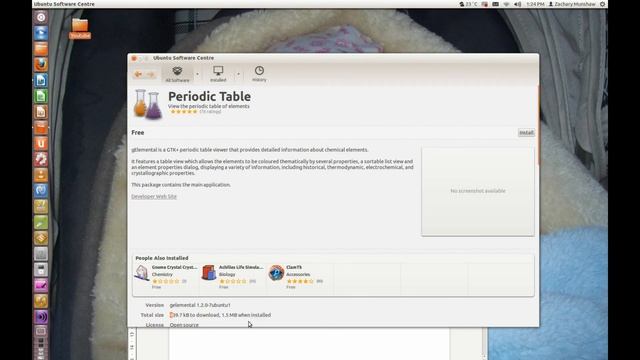Screen dimensions: 640x360
Task: Click the blue bird launcher icon
Action: 41,33
